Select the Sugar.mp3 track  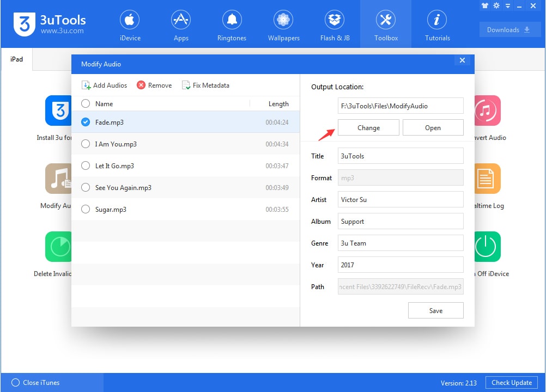pos(85,209)
